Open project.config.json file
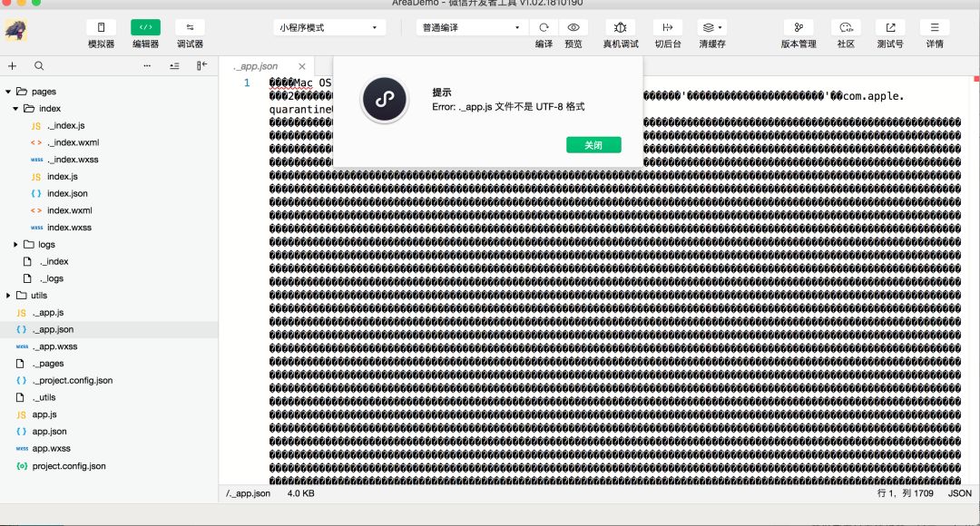This screenshot has height=526, width=980. coord(69,466)
